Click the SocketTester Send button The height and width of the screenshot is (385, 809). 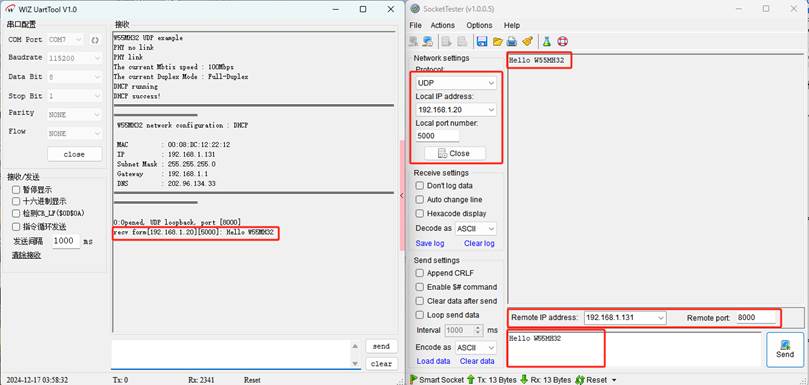[x=785, y=349]
